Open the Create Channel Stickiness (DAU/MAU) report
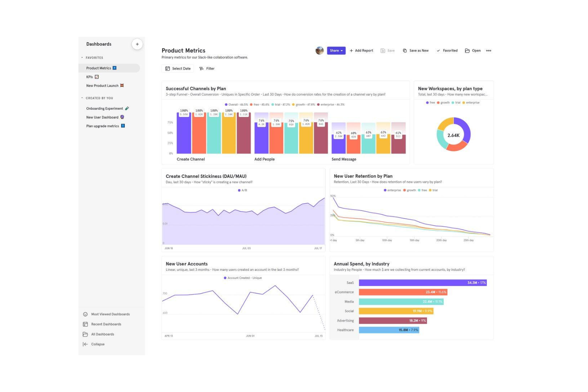Screen dimensions: 588x392 click(206, 176)
